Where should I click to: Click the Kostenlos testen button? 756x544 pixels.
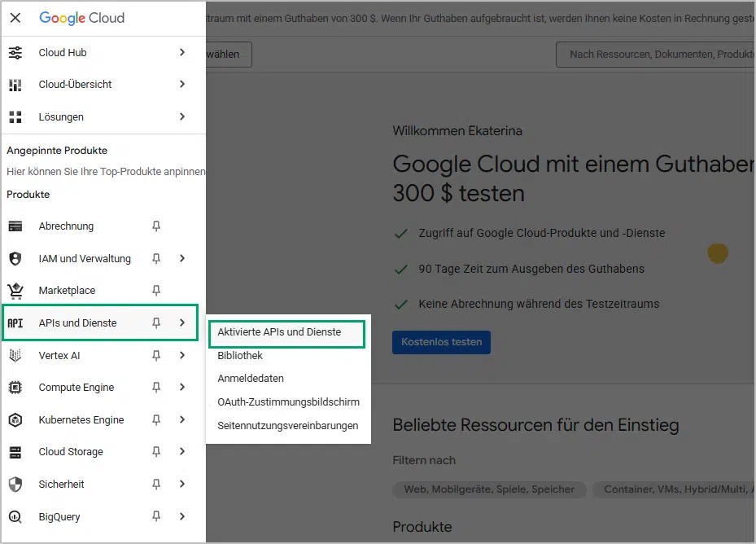(x=441, y=342)
